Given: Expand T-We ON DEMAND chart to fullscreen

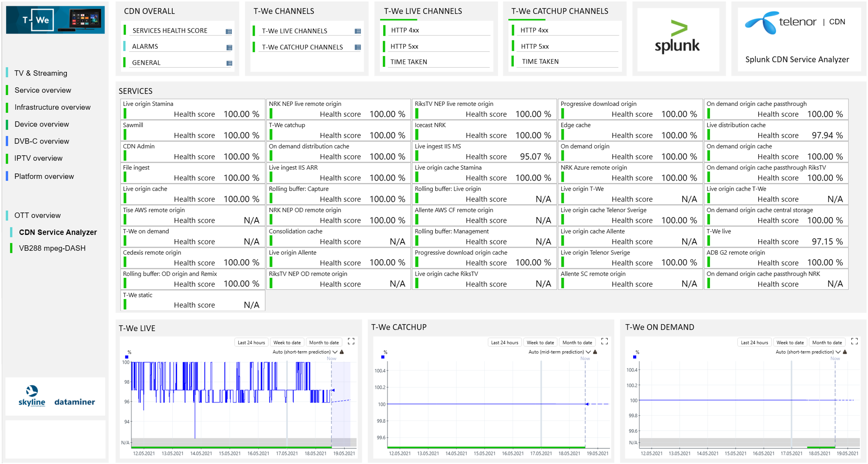Looking at the screenshot, I should coord(855,342).
